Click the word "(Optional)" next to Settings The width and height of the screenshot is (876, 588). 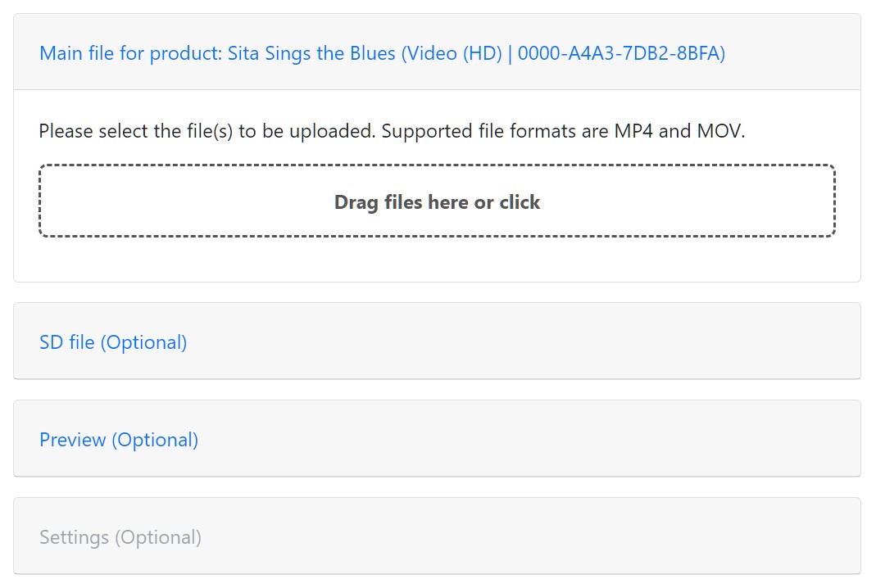point(158,537)
